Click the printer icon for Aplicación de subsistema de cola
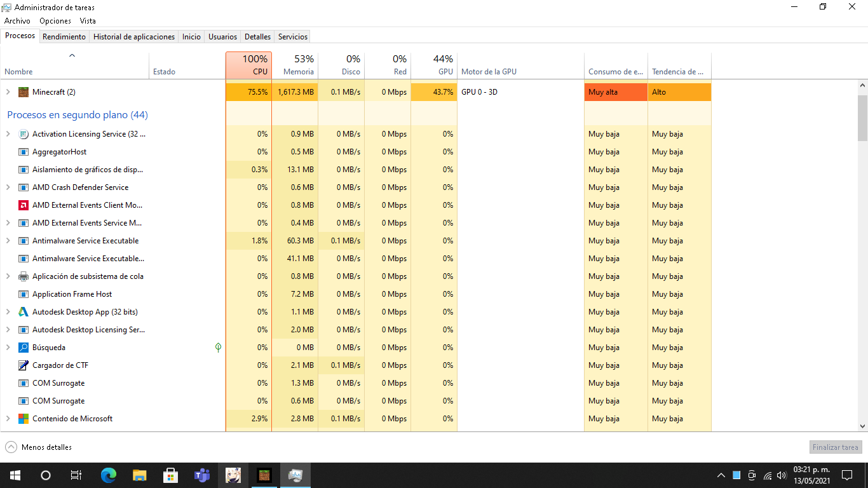This screenshot has height=488, width=868. [x=24, y=276]
